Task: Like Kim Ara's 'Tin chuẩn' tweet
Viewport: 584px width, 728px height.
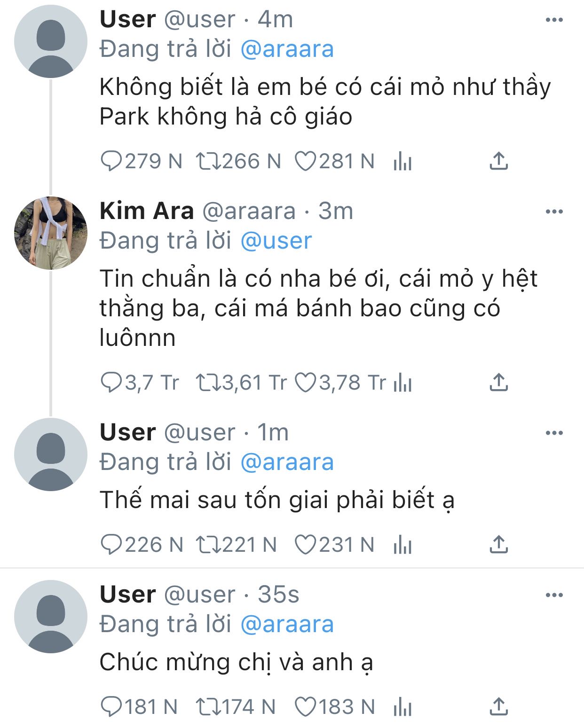Action: click(305, 383)
